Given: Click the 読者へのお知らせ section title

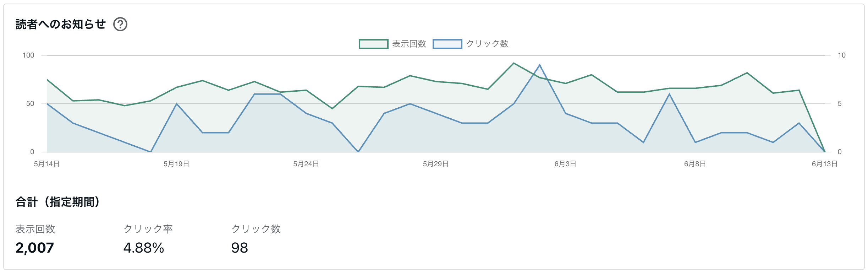Looking at the screenshot, I should (x=61, y=24).
